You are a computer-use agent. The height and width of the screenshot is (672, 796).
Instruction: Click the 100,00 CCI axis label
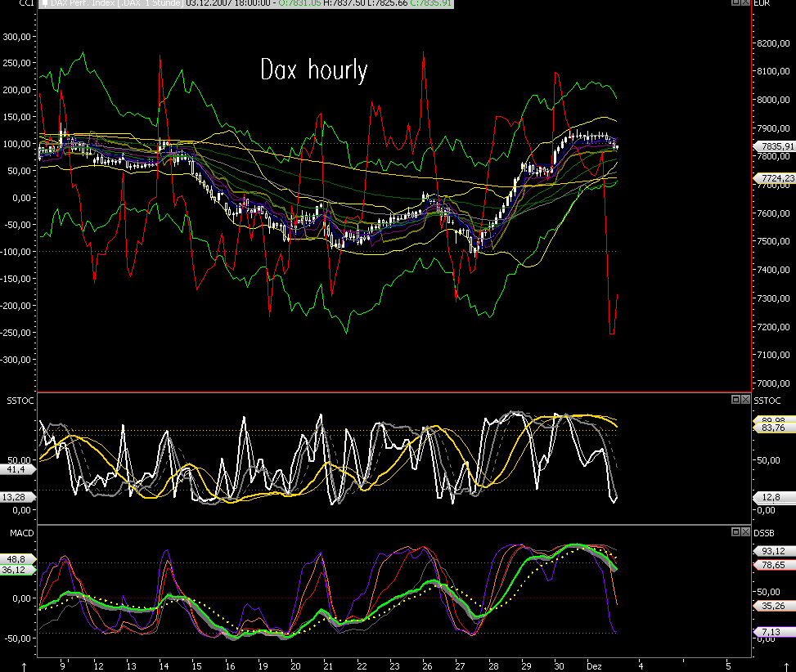tap(16, 144)
